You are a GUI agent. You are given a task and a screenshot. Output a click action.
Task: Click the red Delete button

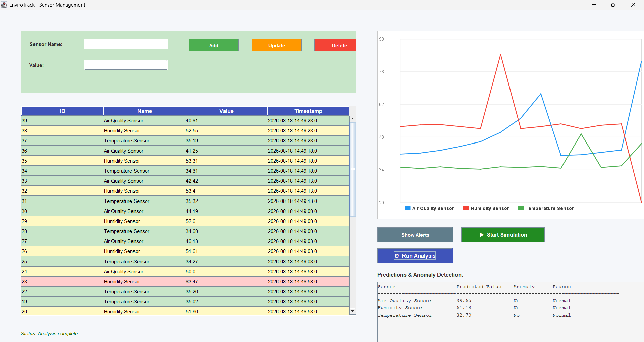pos(335,45)
